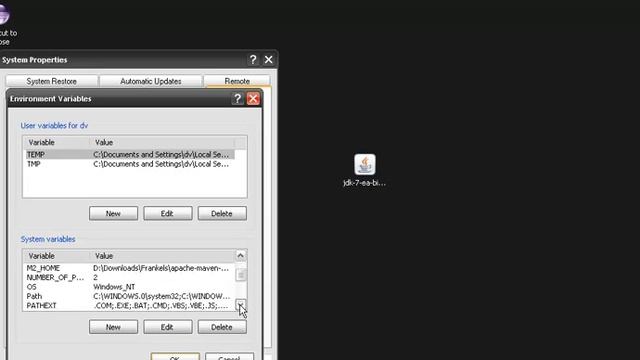This screenshot has width=640, height=360.
Task: Click Edit under user variables
Action: [168, 213]
